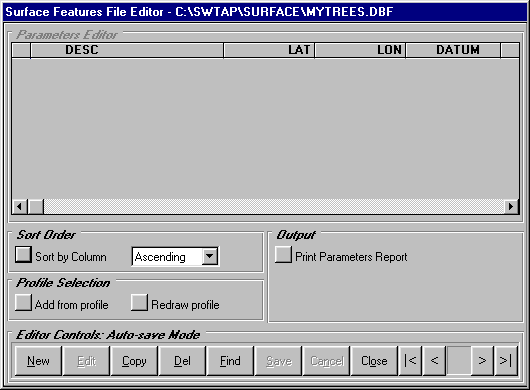Click the grayed Save button

coord(278,361)
